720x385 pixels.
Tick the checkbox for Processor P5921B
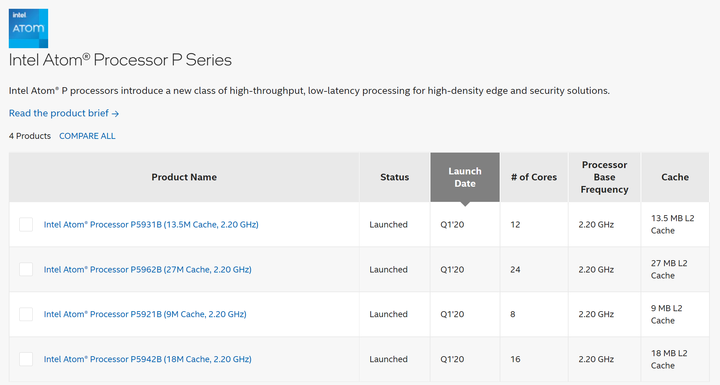tap(26, 314)
